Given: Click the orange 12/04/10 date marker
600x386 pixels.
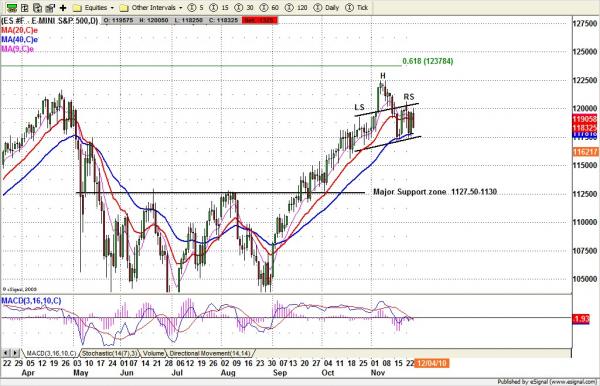Looking at the screenshot, I should 432,363.
